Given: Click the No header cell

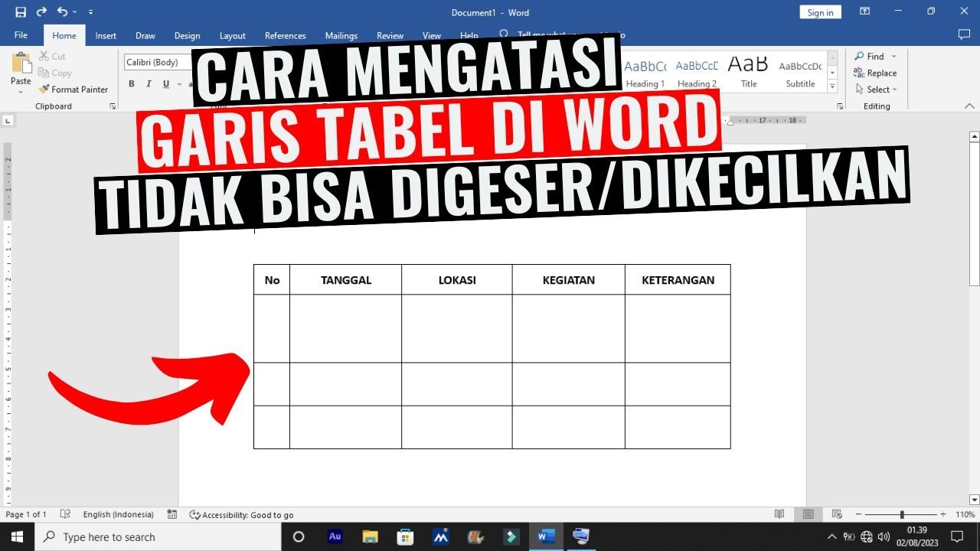Looking at the screenshot, I should pyautogui.click(x=272, y=280).
